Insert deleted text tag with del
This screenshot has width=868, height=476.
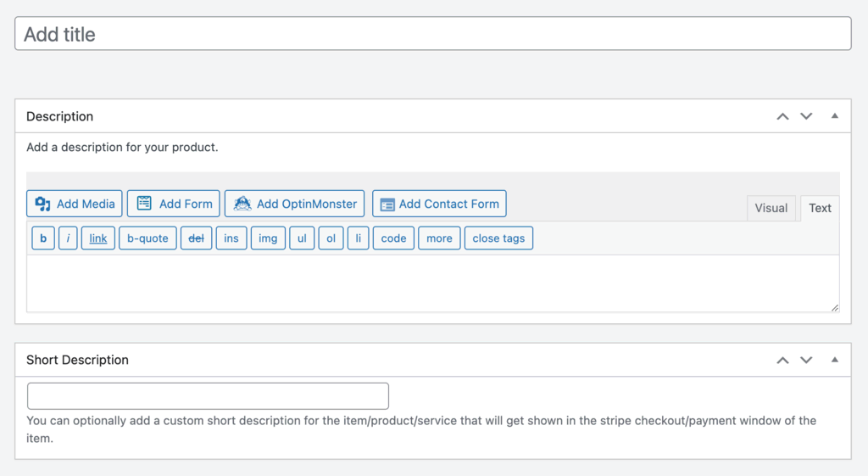[196, 238]
